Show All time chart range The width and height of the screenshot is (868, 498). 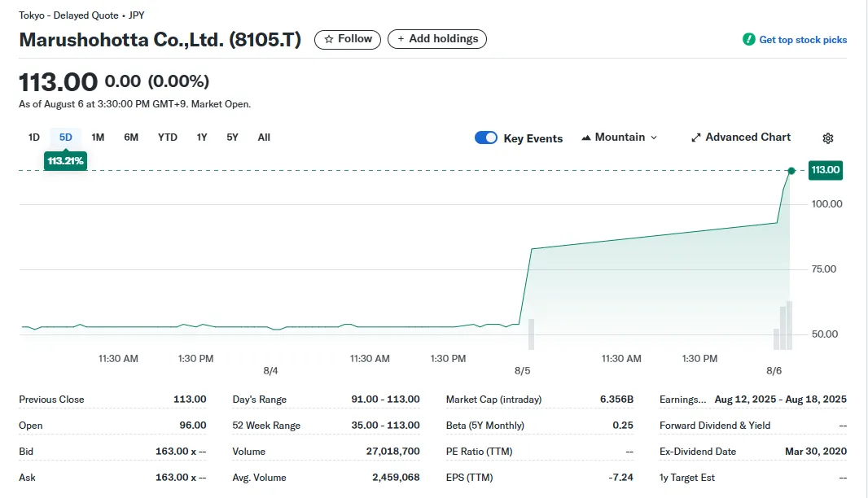click(x=264, y=138)
